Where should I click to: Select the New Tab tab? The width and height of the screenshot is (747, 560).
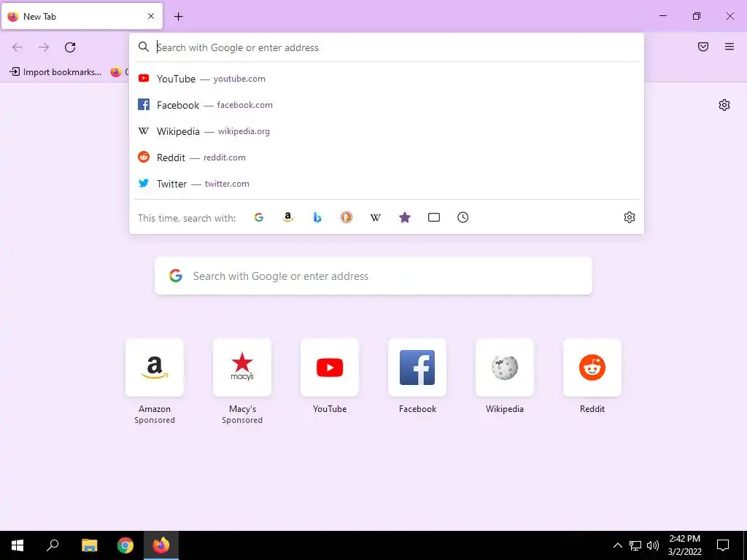tap(82, 16)
